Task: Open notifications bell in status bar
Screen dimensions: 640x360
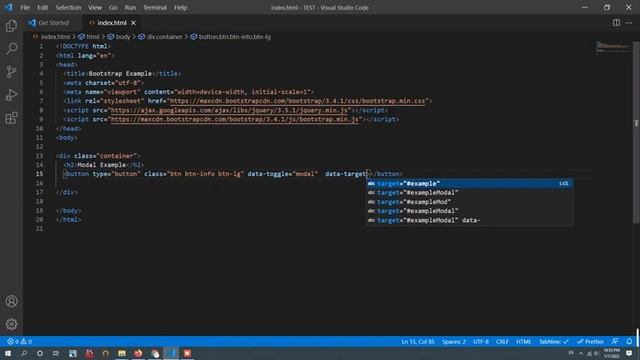Action: pyautogui.click(x=629, y=342)
